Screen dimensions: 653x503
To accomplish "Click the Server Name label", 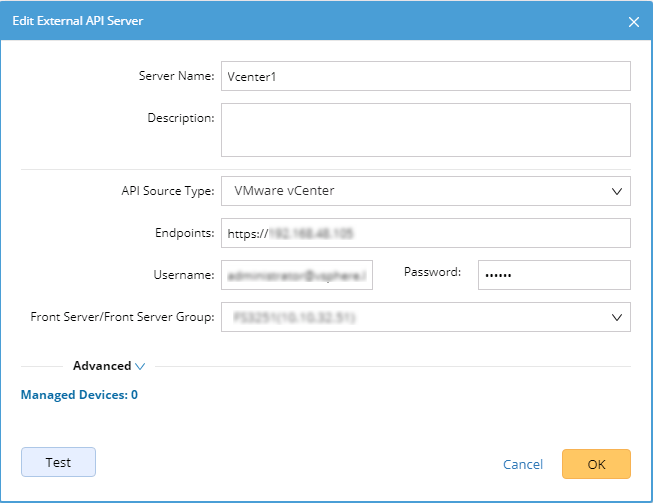I will [x=176, y=76].
